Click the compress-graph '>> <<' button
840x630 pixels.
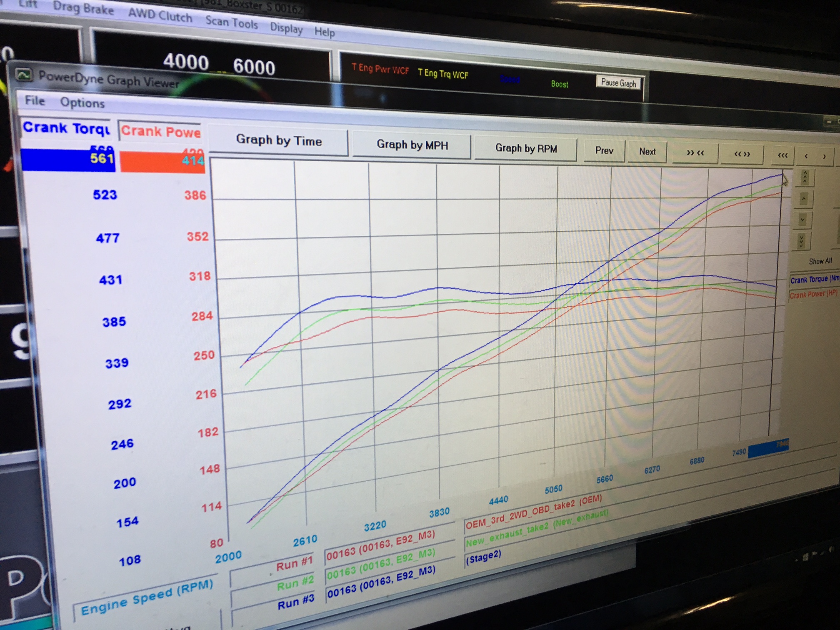click(695, 153)
